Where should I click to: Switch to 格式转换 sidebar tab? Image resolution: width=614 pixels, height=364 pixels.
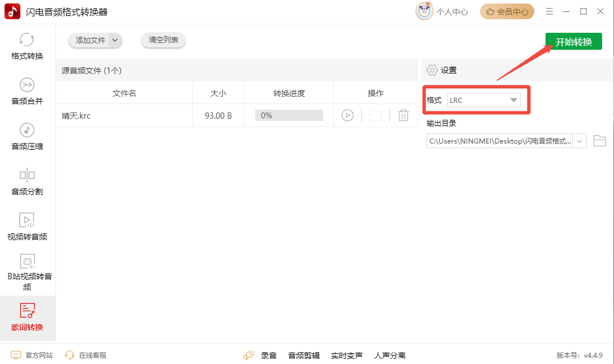(x=27, y=46)
